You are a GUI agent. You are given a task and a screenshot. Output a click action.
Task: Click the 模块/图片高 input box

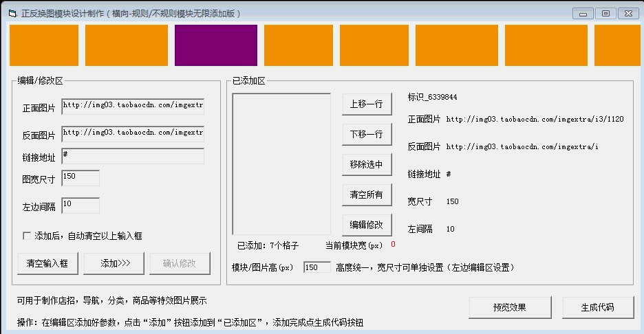coord(316,267)
